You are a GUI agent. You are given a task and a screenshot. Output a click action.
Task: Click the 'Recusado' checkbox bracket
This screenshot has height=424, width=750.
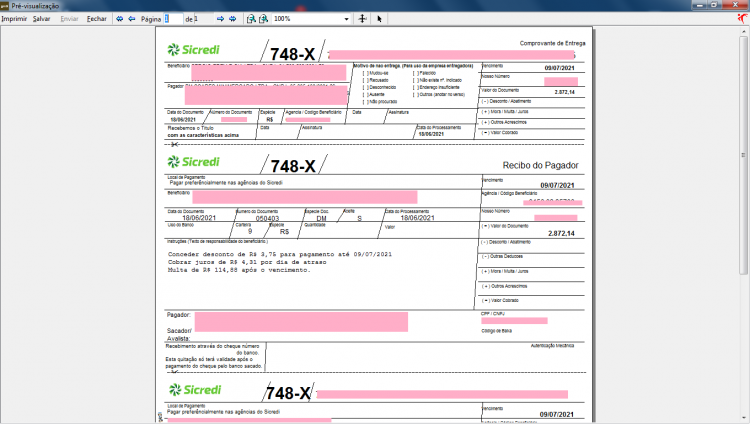point(365,80)
